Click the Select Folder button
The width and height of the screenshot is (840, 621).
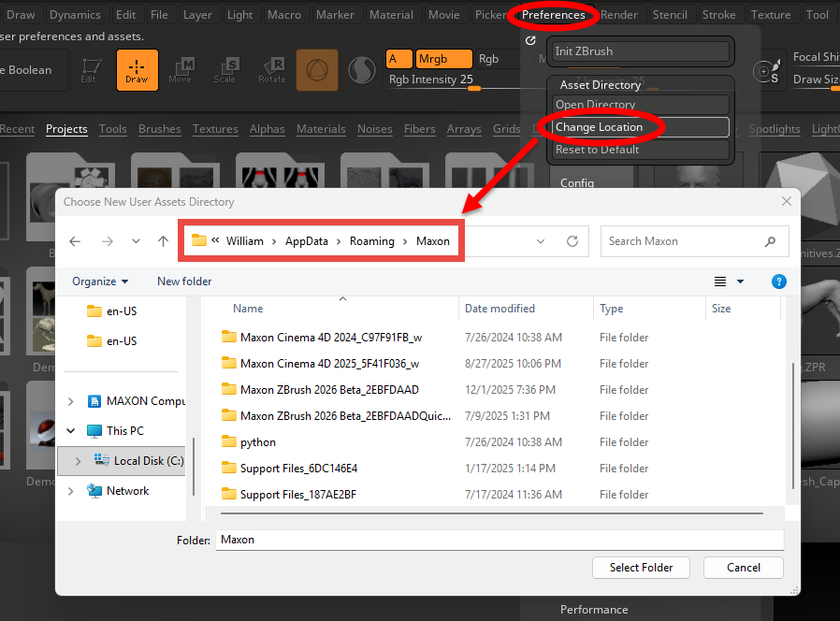641,567
